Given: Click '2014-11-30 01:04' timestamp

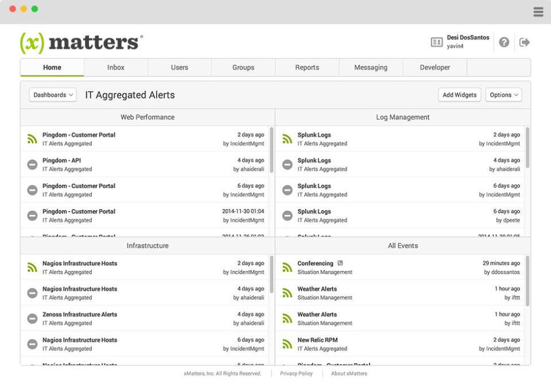Looking at the screenshot, I should 243,211.
